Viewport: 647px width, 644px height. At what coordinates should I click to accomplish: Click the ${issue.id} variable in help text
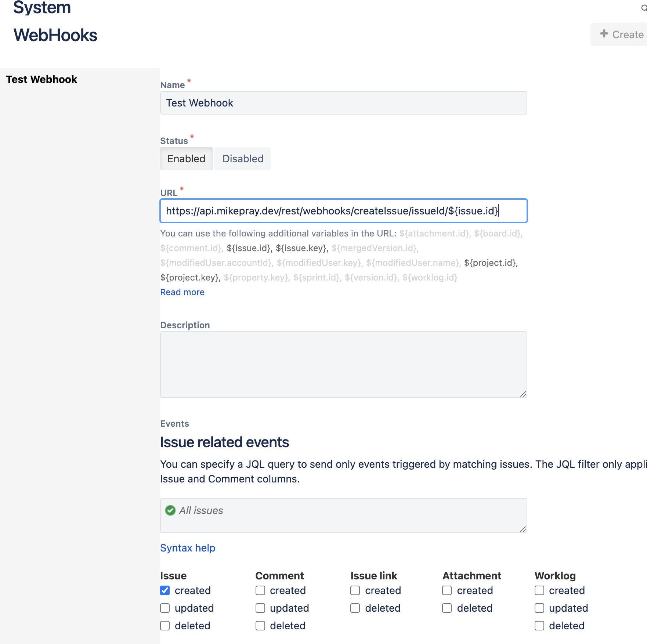coord(249,248)
